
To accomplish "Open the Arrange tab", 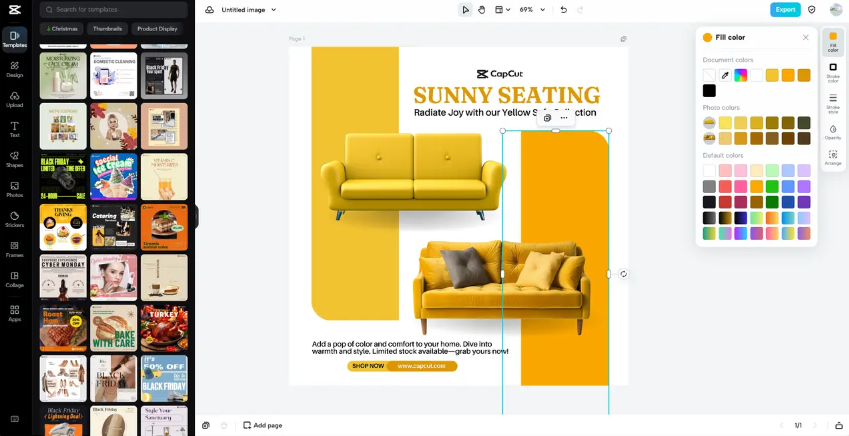I will (833, 158).
